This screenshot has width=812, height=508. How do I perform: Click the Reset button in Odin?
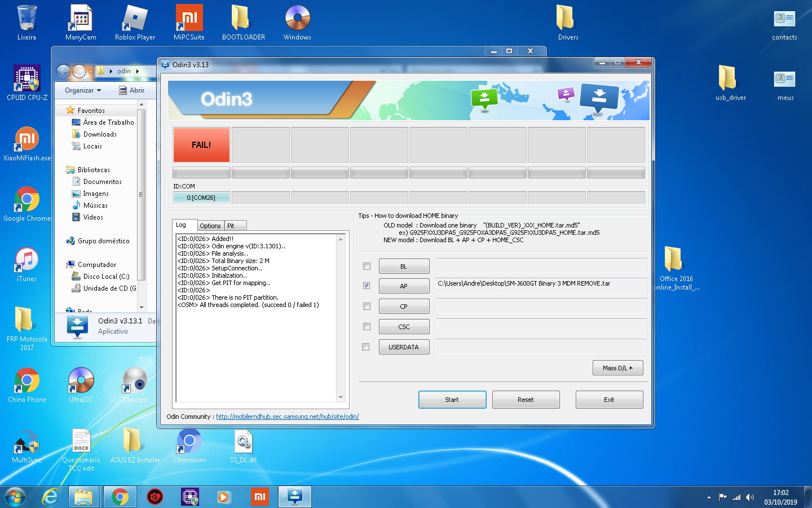(x=526, y=400)
